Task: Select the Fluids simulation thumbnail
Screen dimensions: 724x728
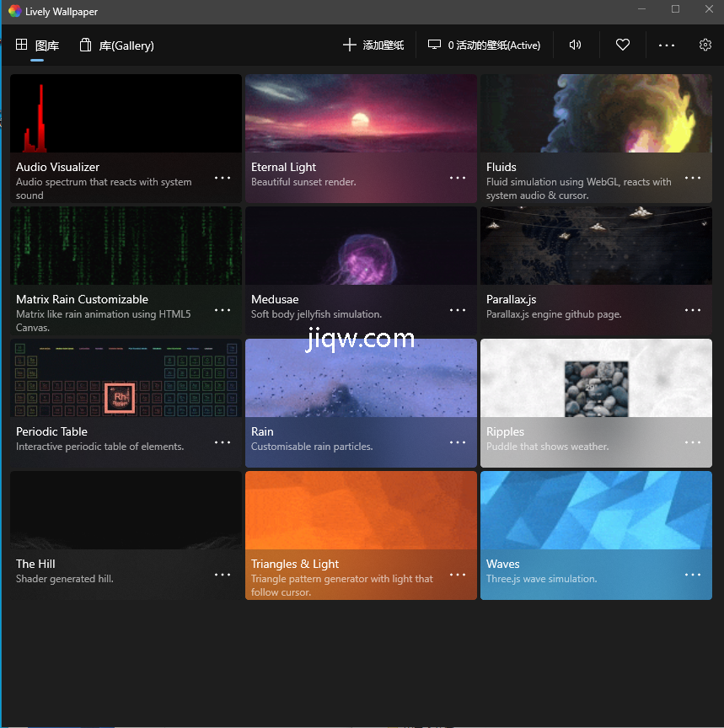Action: click(x=596, y=113)
